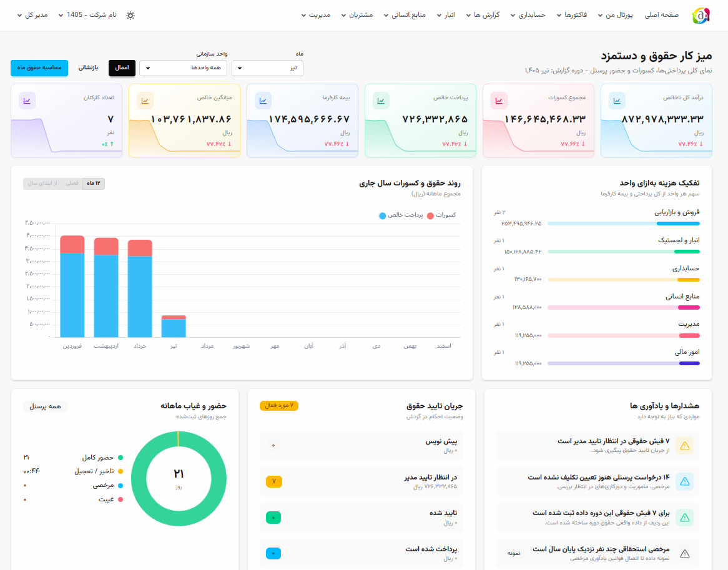The image size is (728, 570).
Task: Toggle the کسورات legend color swatch
Action: (430, 215)
